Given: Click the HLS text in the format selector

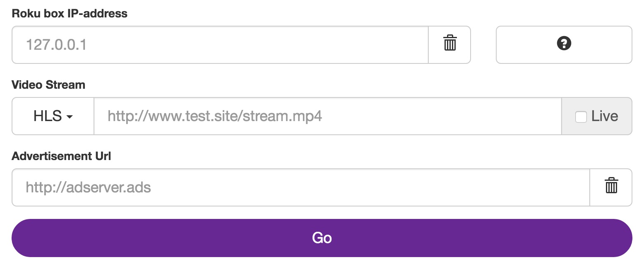Looking at the screenshot, I should 48,116.
